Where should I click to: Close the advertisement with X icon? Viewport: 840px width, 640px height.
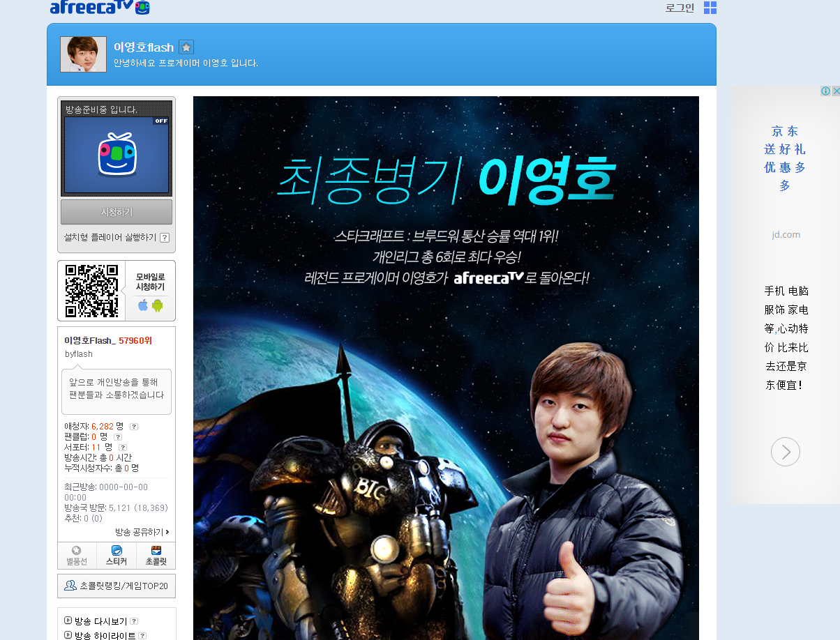(x=836, y=91)
